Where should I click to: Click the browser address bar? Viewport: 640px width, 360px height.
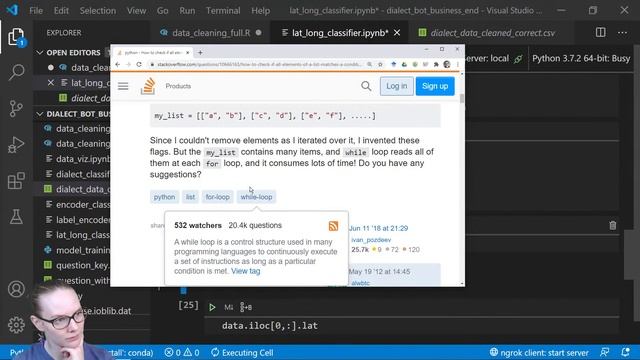pyautogui.click(x=256, y=64)
